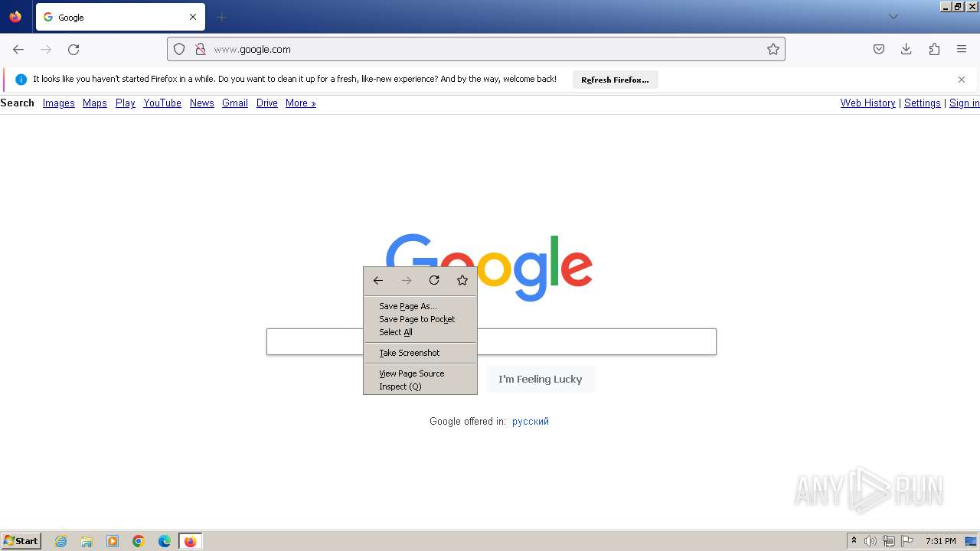Open the Gmail link

[x=235, y=103]
